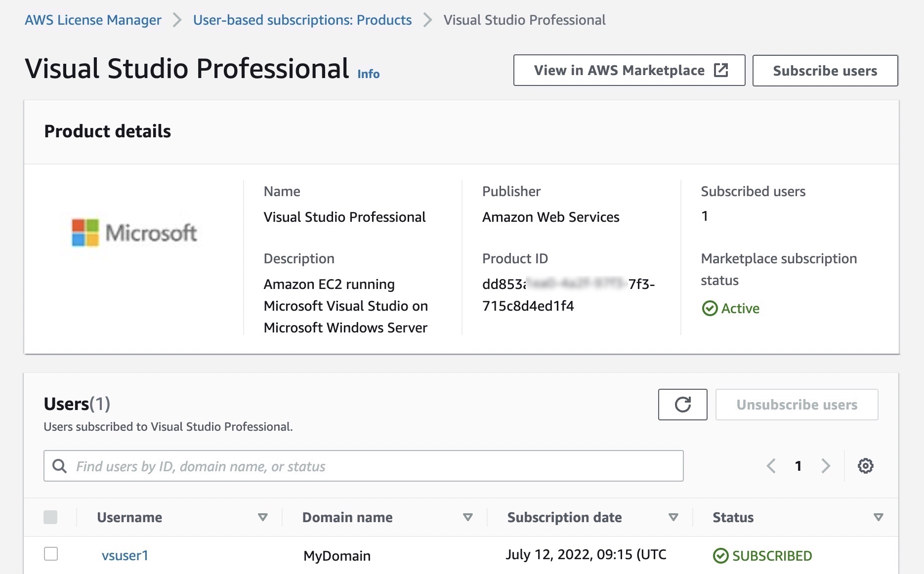Click the Subscribed users count 1

[705, 216]
